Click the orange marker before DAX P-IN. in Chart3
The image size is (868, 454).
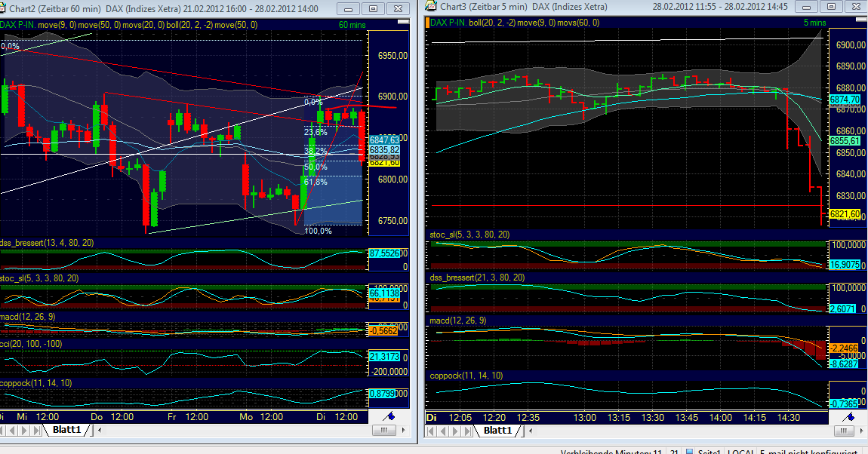pos(428,23)
